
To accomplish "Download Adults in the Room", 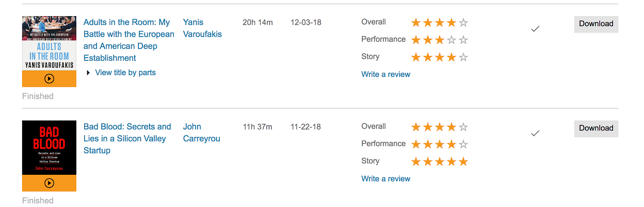I will coord(596,24).
